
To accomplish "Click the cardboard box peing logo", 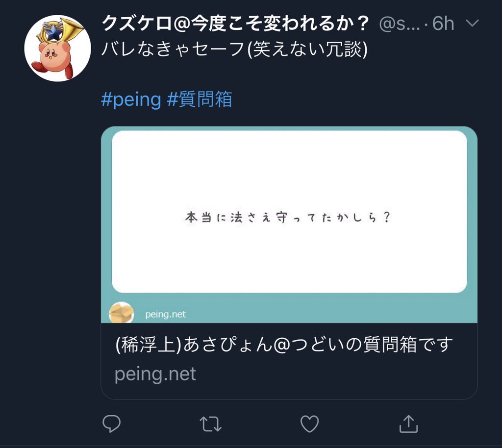I will click(122, 313).
